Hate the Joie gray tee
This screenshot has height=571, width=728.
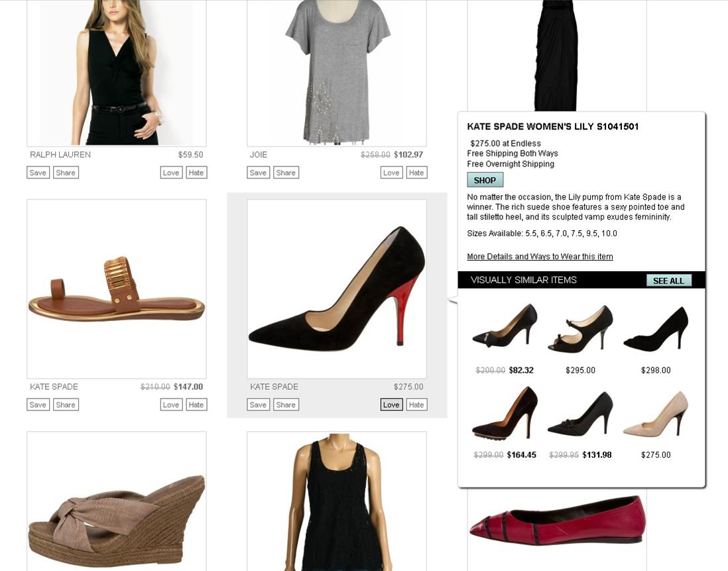[416, 172]
